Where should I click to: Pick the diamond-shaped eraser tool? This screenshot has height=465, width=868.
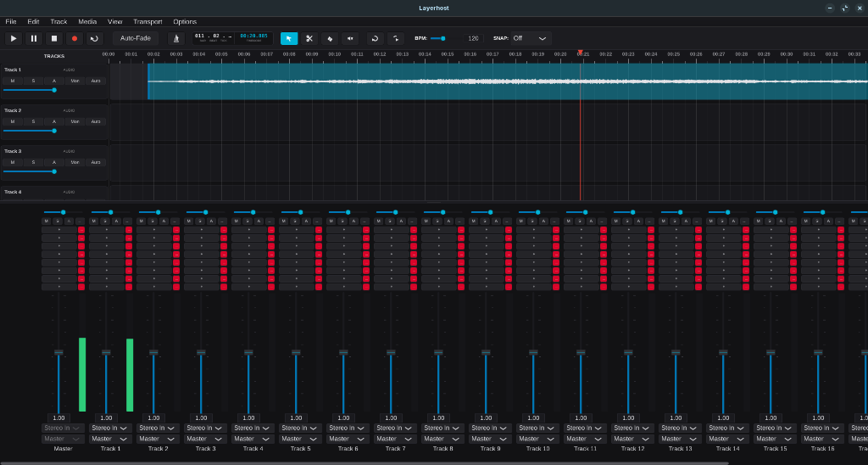(x=330, y=38)
